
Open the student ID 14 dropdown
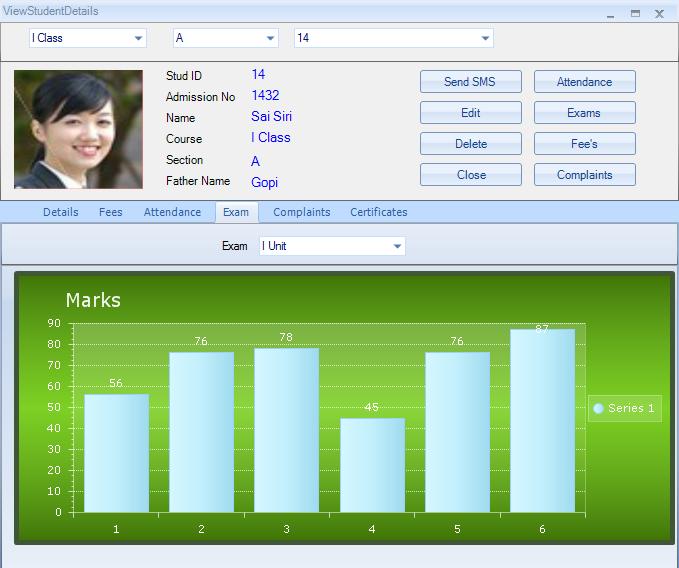click(486, 38)
